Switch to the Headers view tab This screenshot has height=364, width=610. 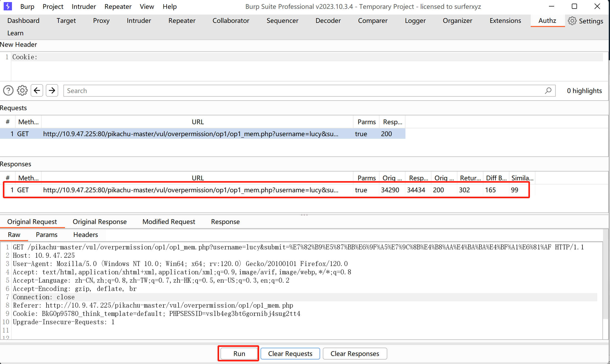pyautogui.click(x=86, y=235)
